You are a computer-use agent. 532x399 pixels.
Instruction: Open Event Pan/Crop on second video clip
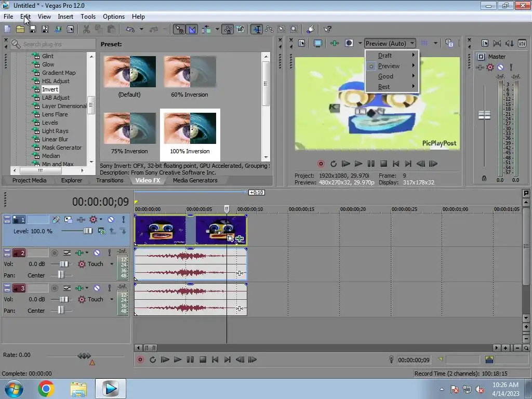pyautogui.click(x=230, y=238)
